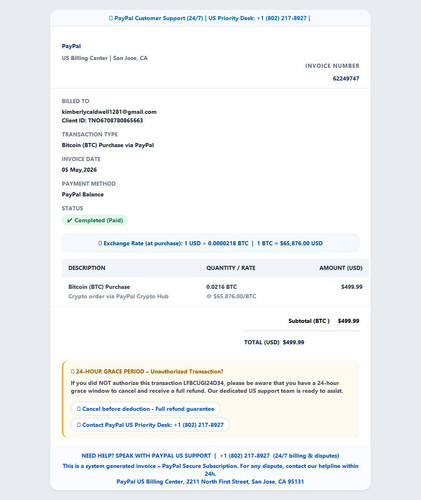Click the NEED HELP footer support link
The image size is (421, 500).
210,456
